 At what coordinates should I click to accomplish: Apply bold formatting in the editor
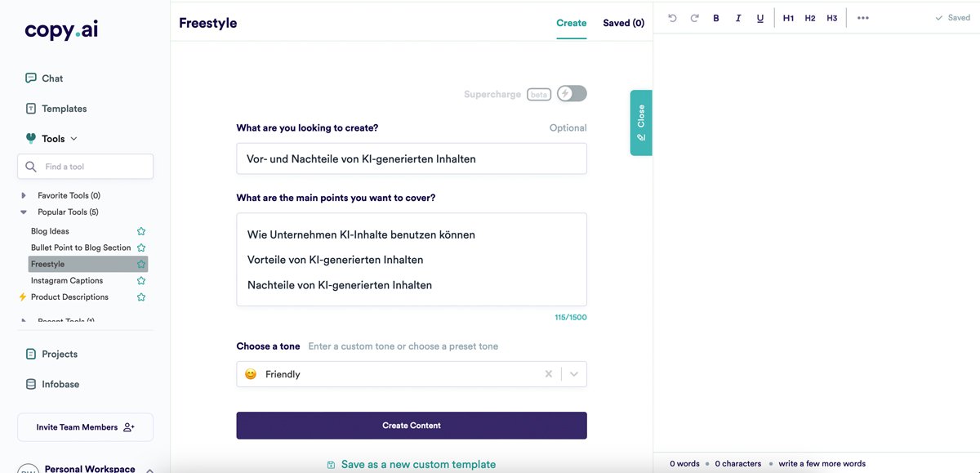[x=716, y=18]
